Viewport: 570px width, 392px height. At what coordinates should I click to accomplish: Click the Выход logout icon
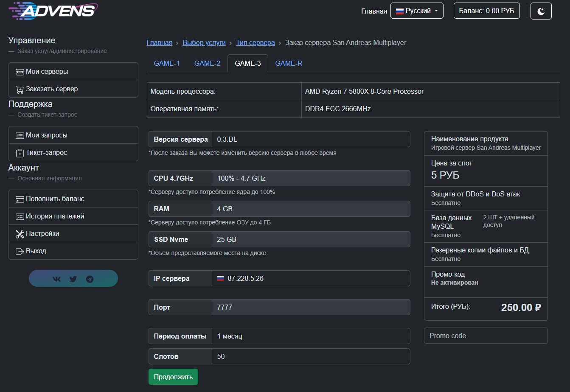click(x=20, y=251)
